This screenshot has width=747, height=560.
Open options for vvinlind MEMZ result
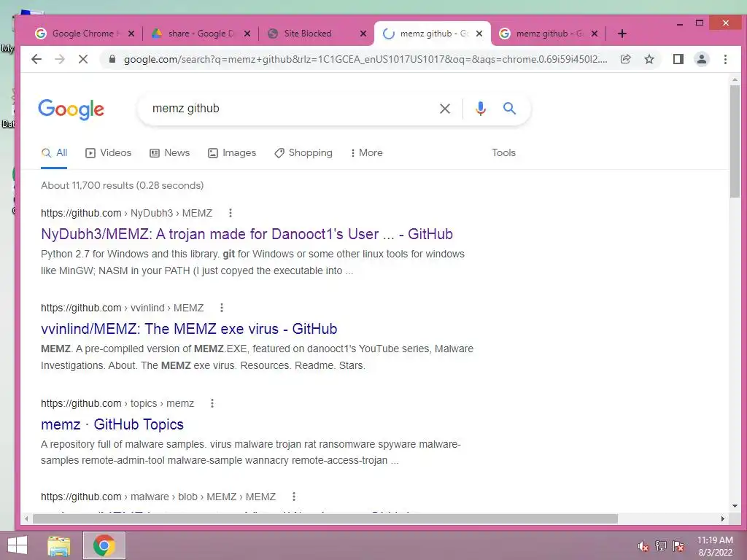[x=222, y=308]
